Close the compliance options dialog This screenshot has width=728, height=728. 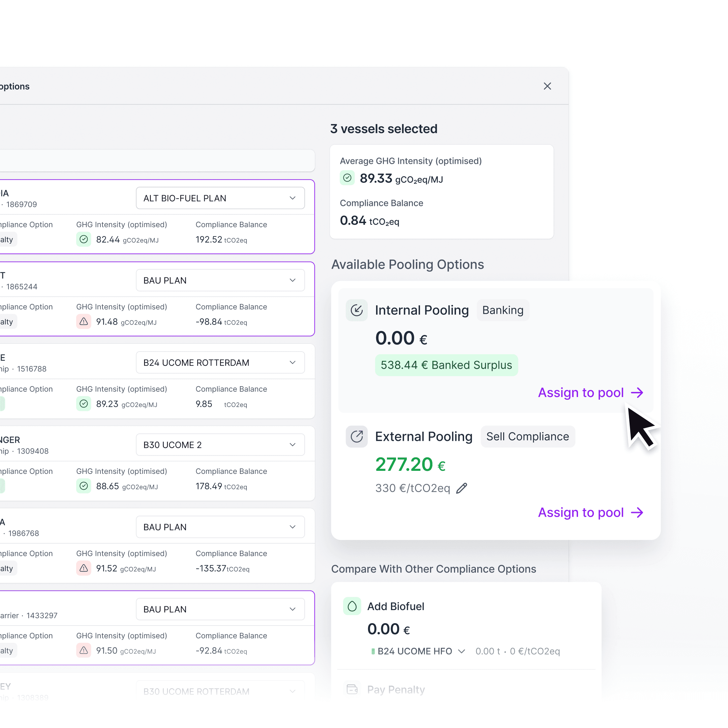pos(547,86)
